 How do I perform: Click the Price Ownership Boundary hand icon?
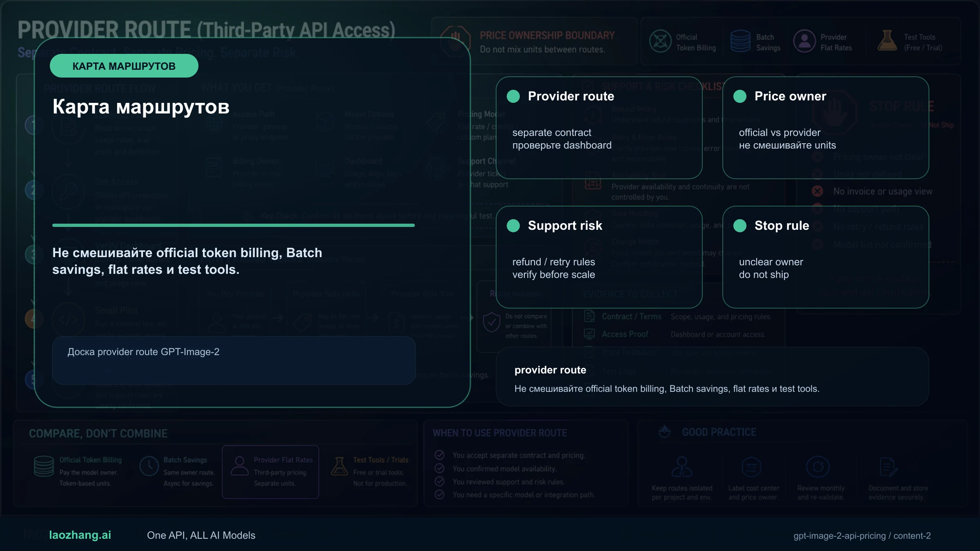pyautogui.click(x=455, y=42)
